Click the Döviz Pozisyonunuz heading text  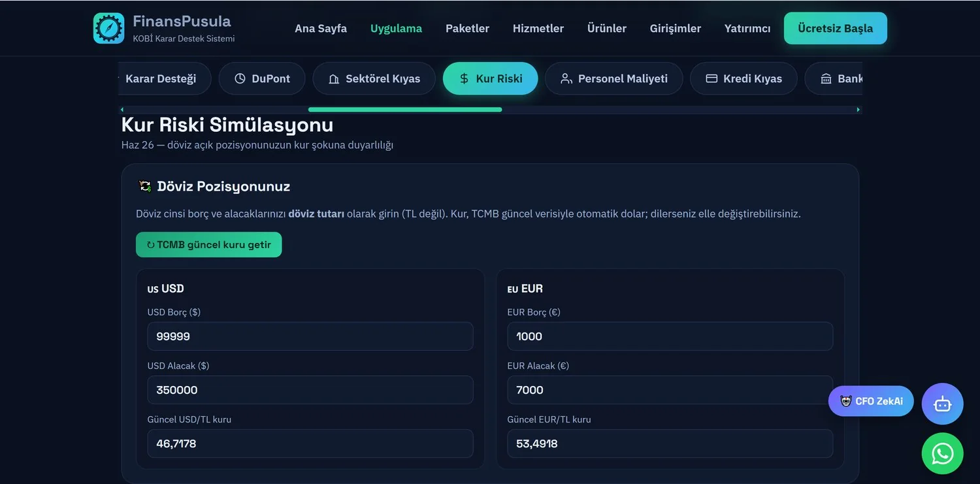coord(223,186)
